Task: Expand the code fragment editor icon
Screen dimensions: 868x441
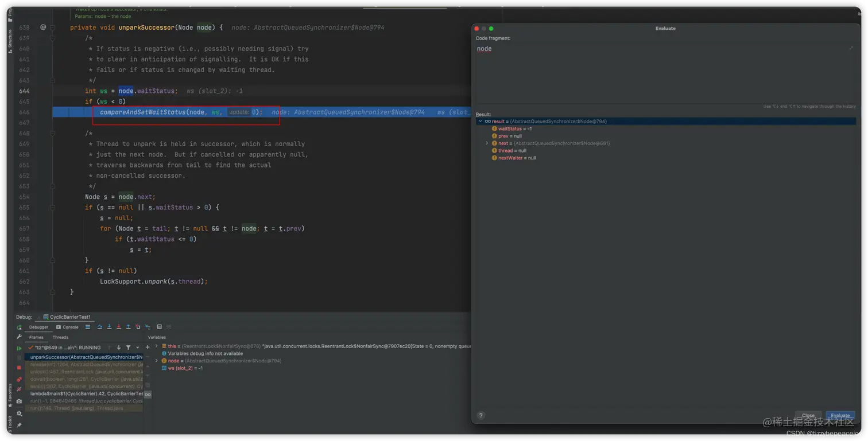Action: coord(851,48)
